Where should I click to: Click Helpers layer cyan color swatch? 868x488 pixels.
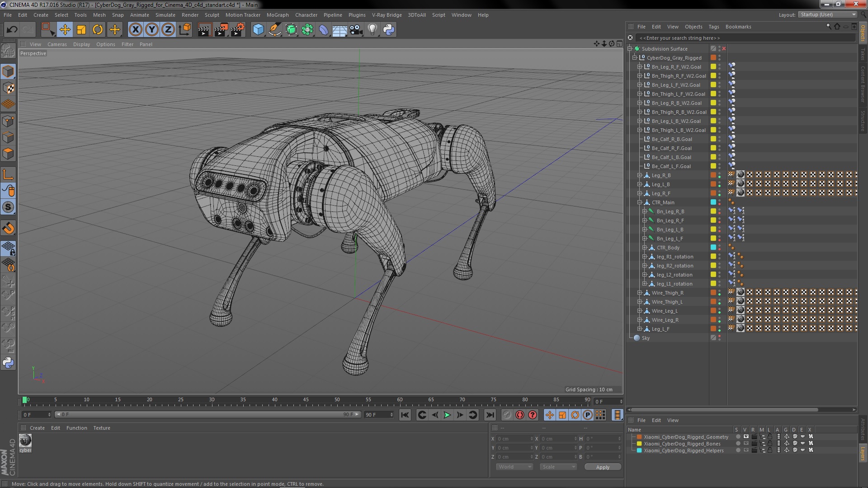point(639,450)
